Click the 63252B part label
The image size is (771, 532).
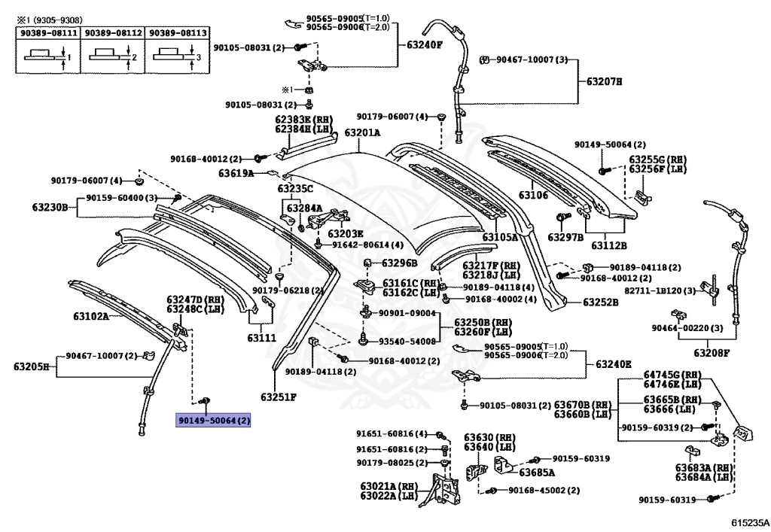[x=601, y=302]
